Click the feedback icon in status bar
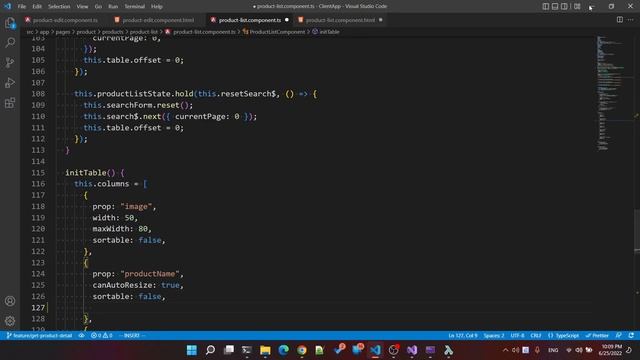The height and width of the screenshot is (360, 640). click(x=619, y=336)
